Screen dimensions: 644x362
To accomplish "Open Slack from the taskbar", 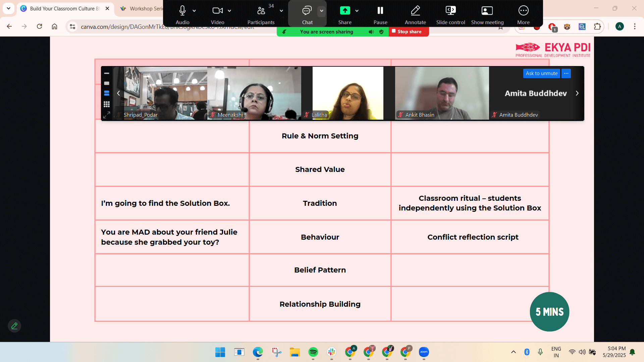I will pyautogui.click(x=331, y=352).
